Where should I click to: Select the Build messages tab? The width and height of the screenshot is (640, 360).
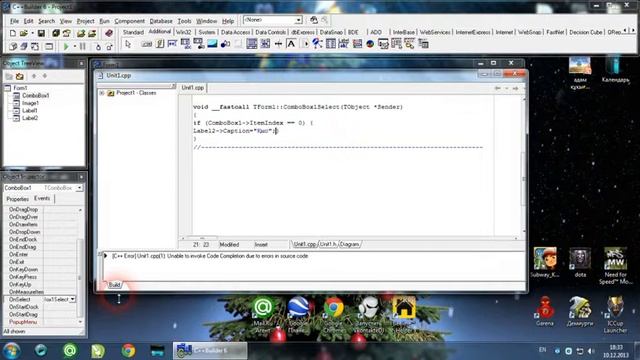click(x=114, y=284)
